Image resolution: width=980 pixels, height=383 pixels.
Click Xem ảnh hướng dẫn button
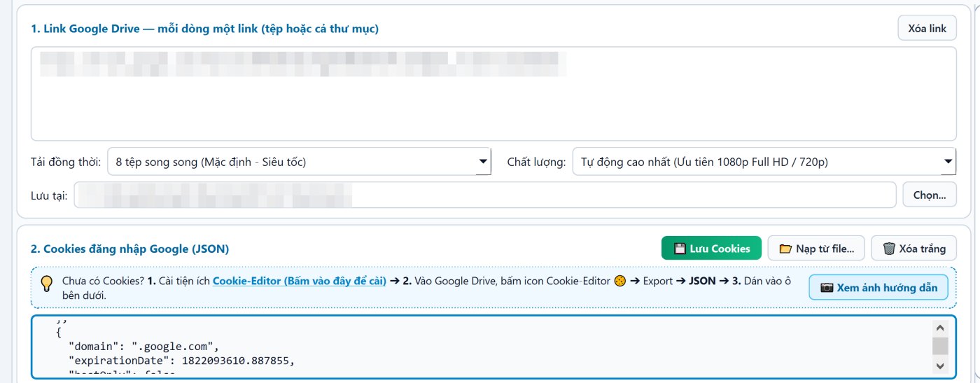[878, 288]
